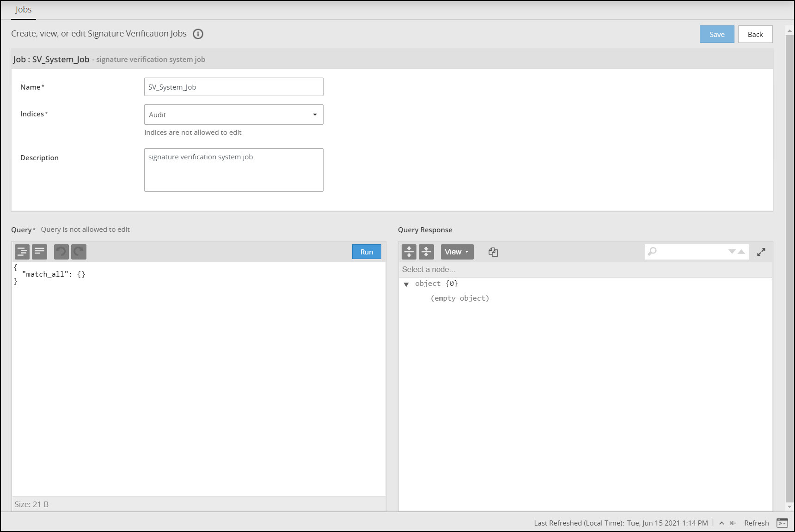The width and height of the screenshot is (795, 532).
Task: Copy the query response to clipboard
Action: coord(493,252)
